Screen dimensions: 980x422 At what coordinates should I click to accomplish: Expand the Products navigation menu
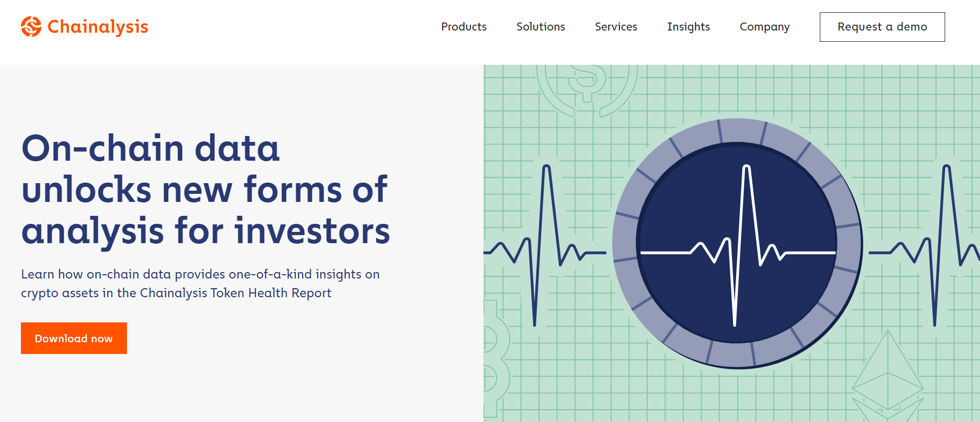click(x=463, y=27)
